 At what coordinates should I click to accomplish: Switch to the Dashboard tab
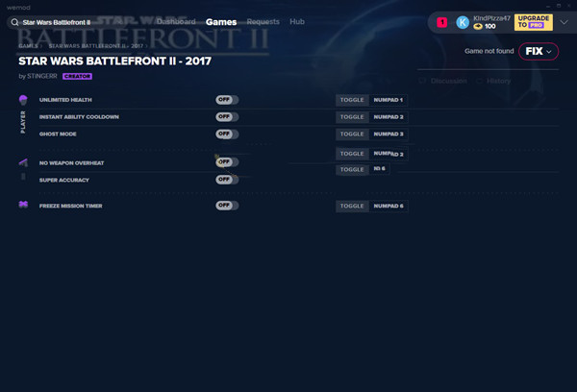pos(176,22)
